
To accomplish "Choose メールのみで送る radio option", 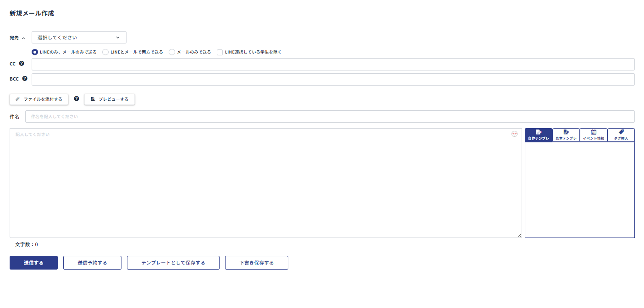I will pyautogui.click(x=172, y=52).
